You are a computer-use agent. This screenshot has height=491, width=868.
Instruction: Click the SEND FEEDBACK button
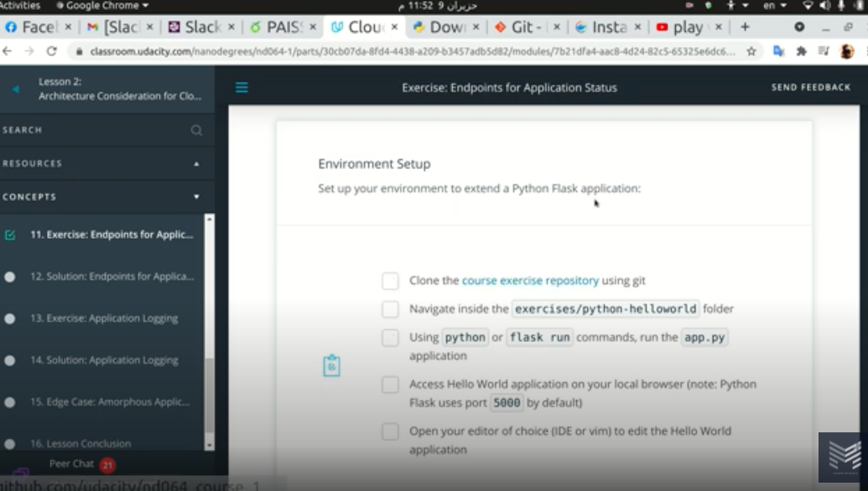point(811,87)
